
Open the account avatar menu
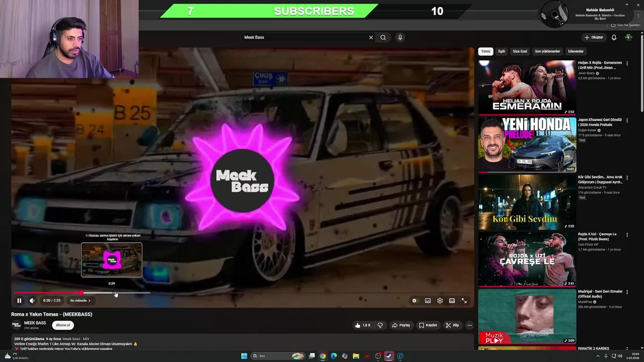point(628,37)
